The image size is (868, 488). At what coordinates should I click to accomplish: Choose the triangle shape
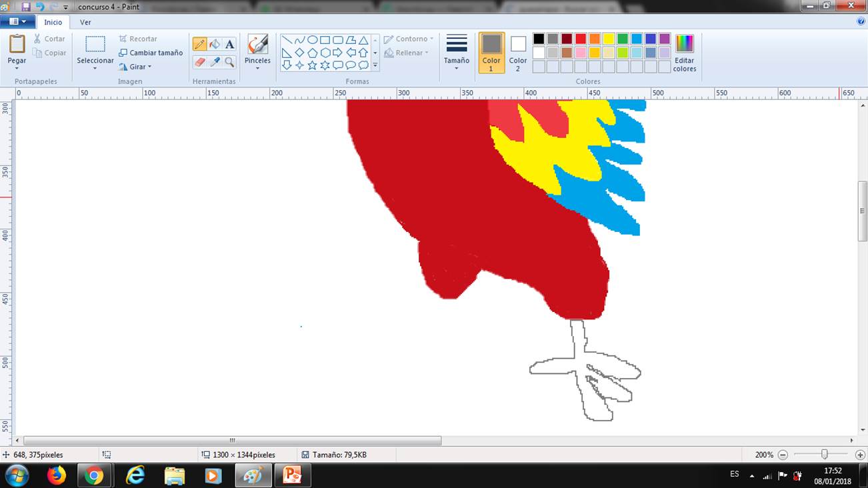363,40
